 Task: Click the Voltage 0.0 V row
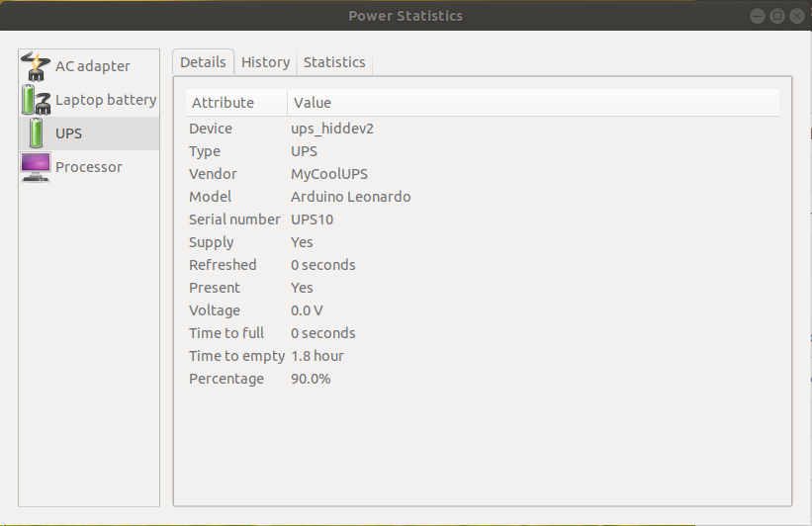pyautogui.click(x=307, y=310)
